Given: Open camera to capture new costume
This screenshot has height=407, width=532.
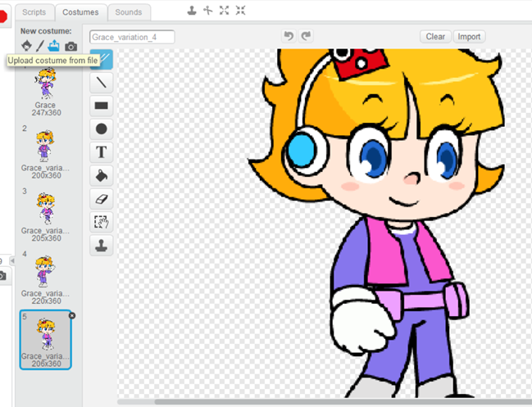Looking at the screenshot, I should (x=71, y=46).
